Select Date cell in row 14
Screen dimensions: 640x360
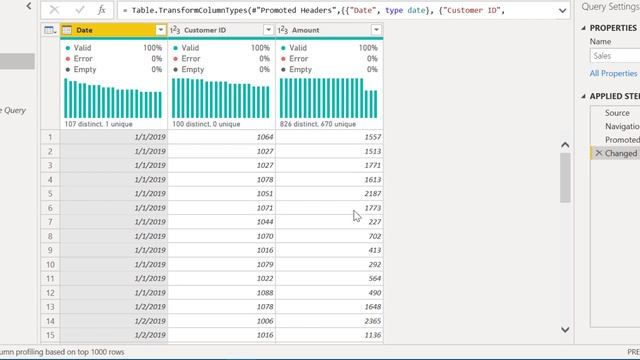(x=114, y=321)
